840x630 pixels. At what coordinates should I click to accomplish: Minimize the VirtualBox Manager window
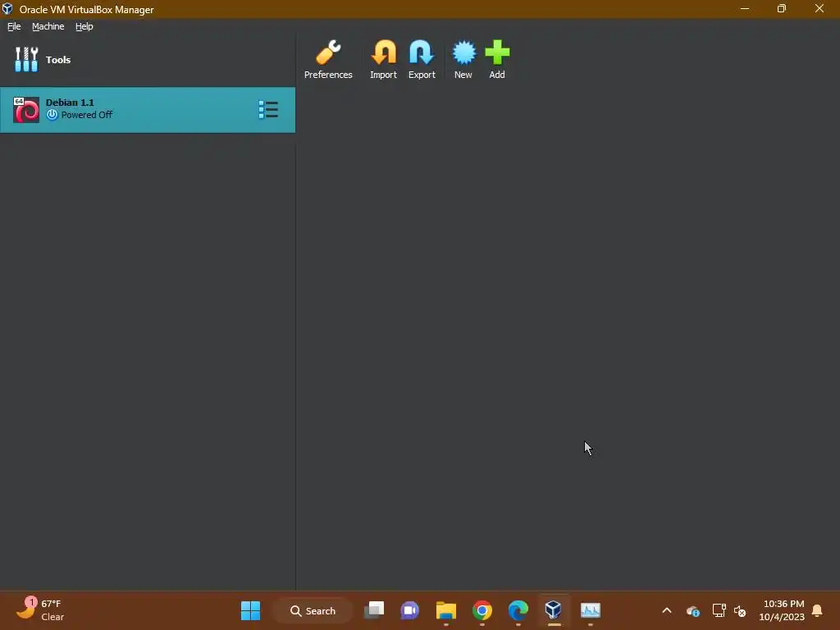[745, 8]
